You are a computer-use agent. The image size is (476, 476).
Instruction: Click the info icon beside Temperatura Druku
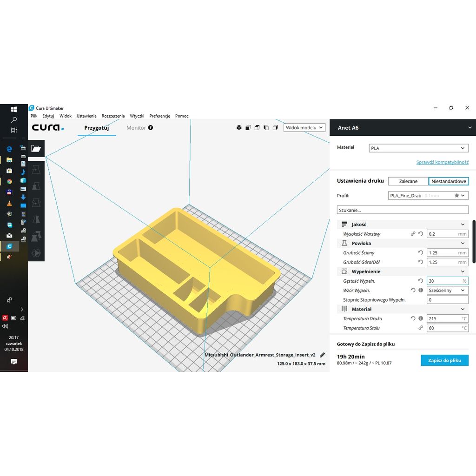coord(421,319)
